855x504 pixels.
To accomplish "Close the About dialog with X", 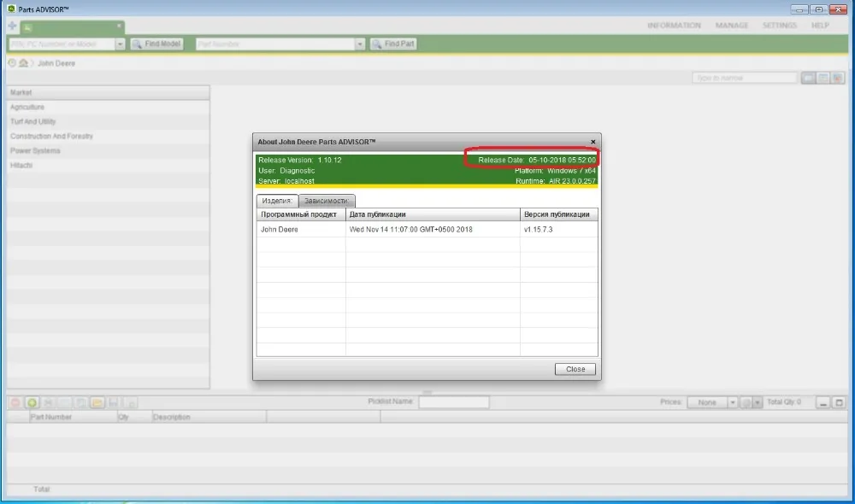I will coord(593,142).
